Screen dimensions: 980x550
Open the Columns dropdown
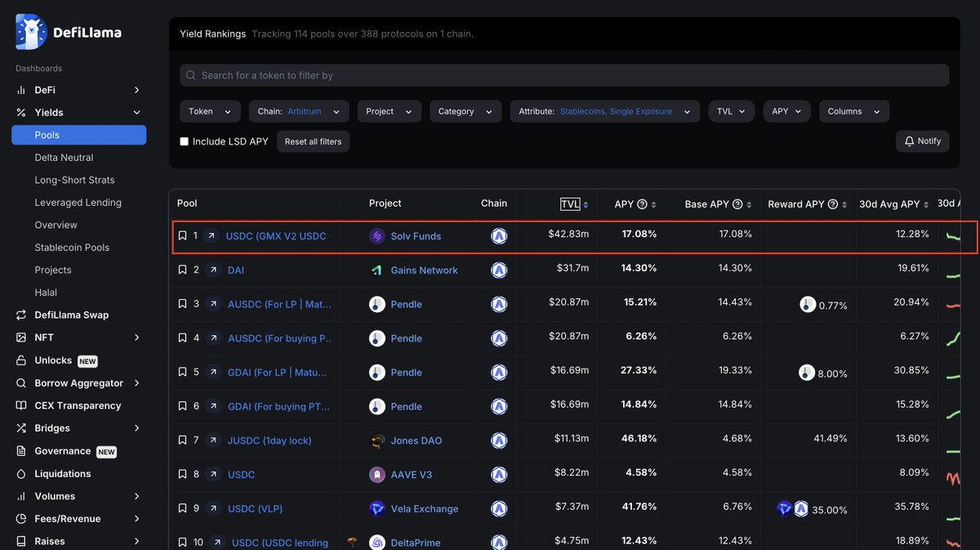coord(854,111)
